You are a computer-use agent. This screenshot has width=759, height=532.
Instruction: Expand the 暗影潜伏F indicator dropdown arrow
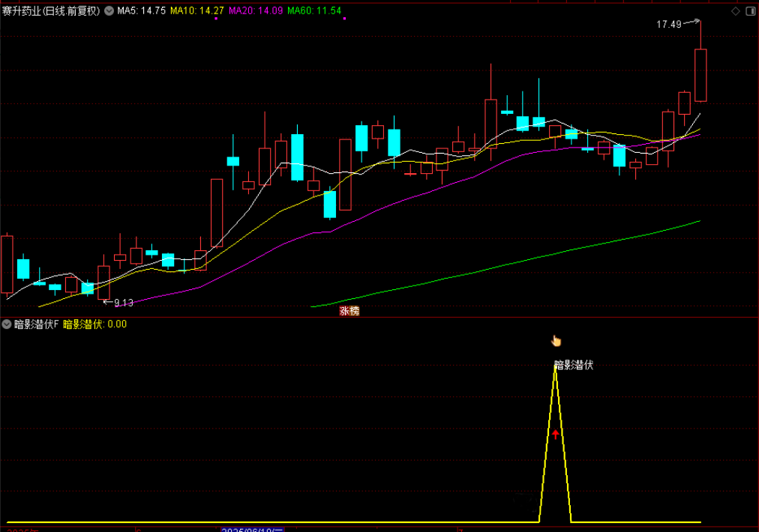click(x=7, y=324)
